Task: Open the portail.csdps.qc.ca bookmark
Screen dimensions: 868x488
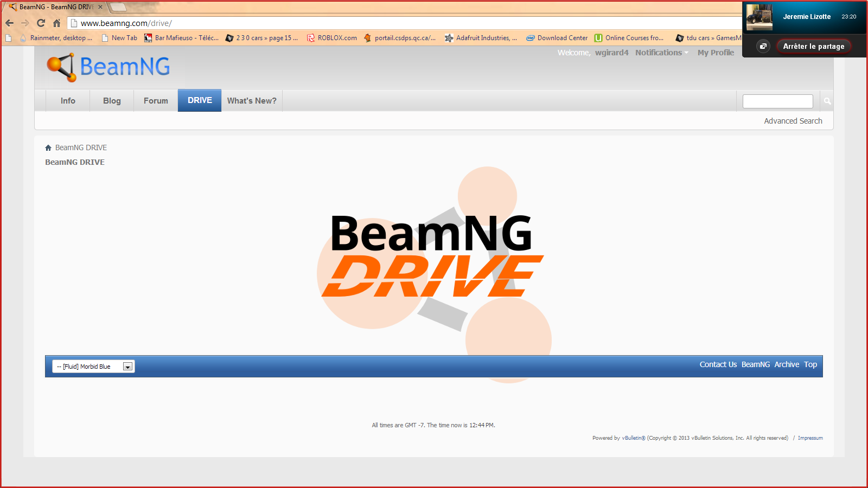Action: [x=400, y=38]
